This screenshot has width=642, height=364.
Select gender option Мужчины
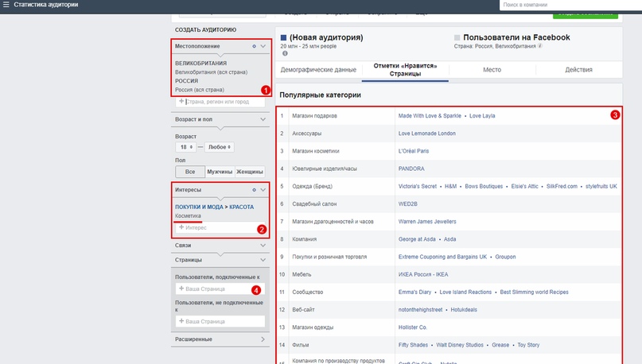[220, 172]
